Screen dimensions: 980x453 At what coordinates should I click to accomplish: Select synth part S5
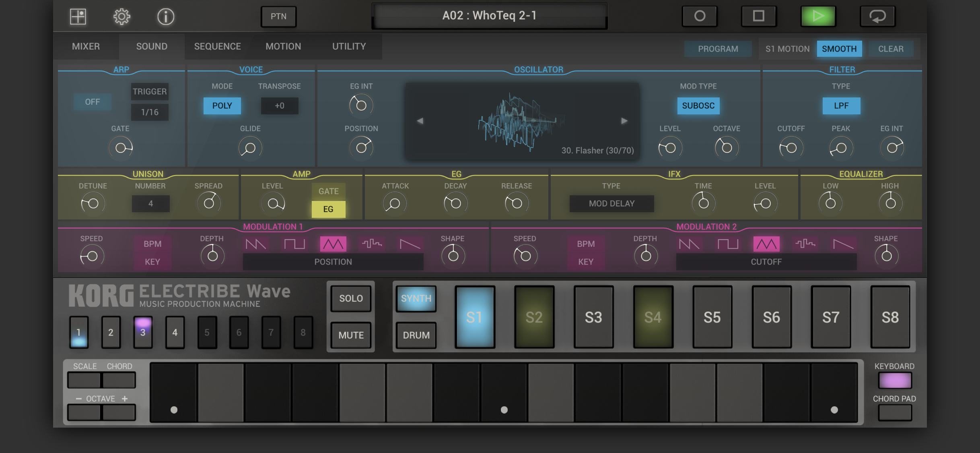(712, 317)
